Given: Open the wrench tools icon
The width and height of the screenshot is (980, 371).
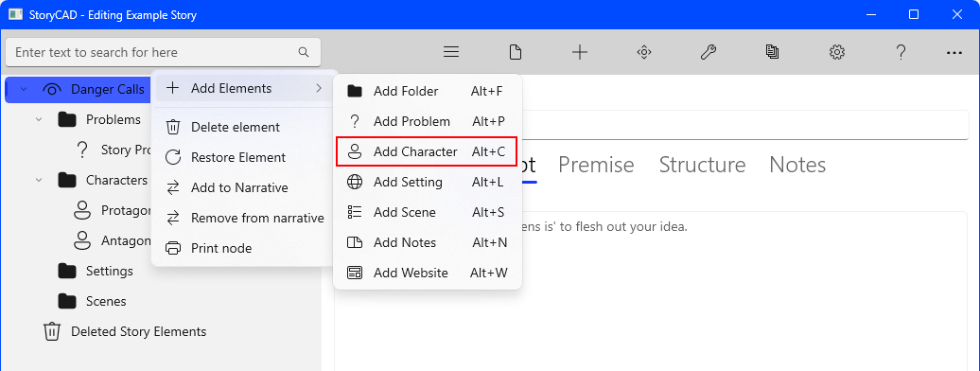Looking at the screenshot, I should (709, 53).
